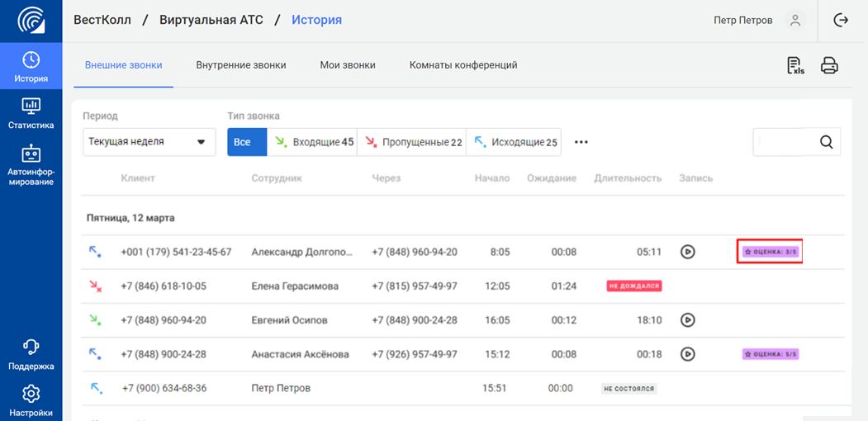This screenshot has width=868, height=421.
Task: Print the call history
Action: click(x=829, y=66)
